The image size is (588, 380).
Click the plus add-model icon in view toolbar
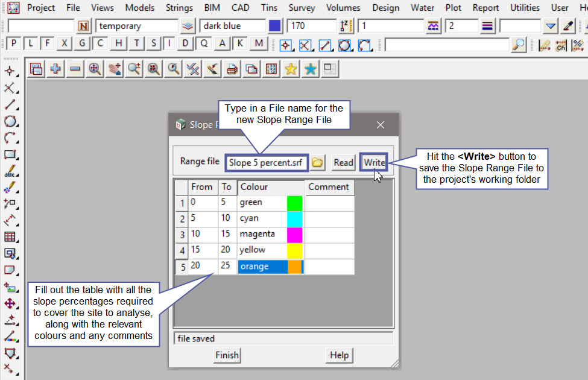55,69
